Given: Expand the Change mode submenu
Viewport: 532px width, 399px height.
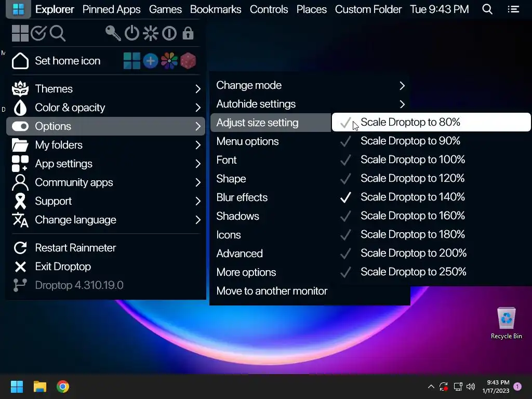Looking at the screenshot, I should (x=310, y=85).
